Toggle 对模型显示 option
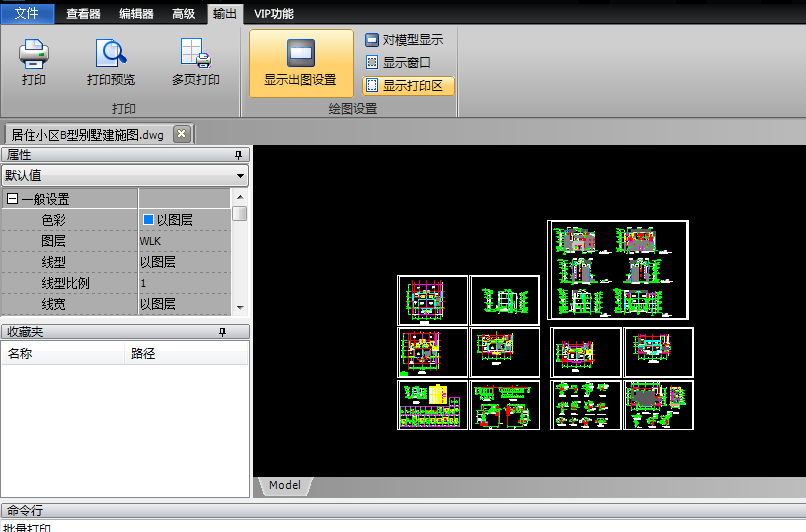The width and height of the screenshot is (806, 532). pyautogui.click(x=404, y=40)
